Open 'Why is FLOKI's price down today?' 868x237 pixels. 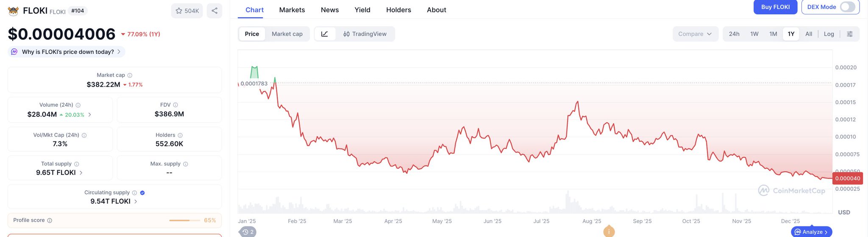[68, 52]
